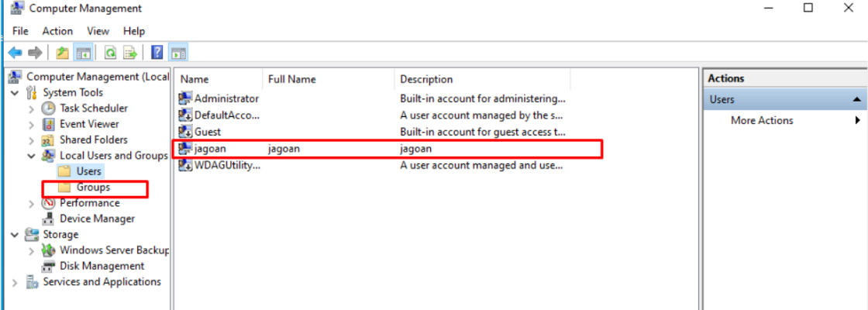Expand the Performance node

coord(32,203)
